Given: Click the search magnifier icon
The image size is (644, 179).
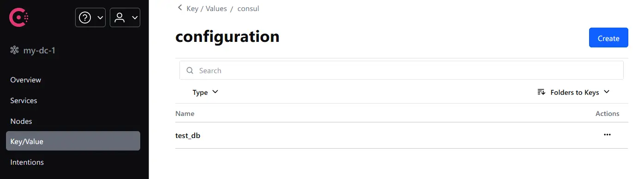Looking at the screenshot, I should (x=190, y=70).
